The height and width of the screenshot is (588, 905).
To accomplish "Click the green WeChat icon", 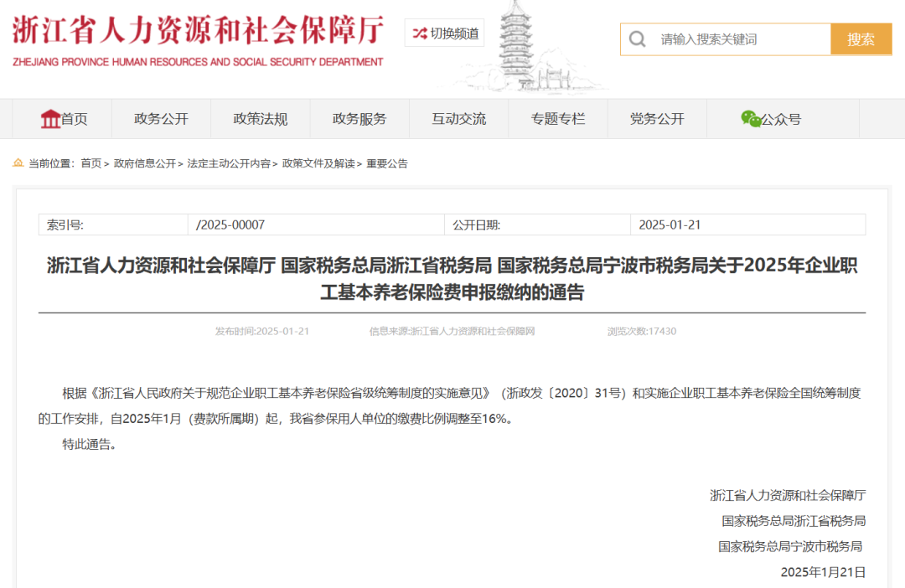I will [x=750, y=119].
